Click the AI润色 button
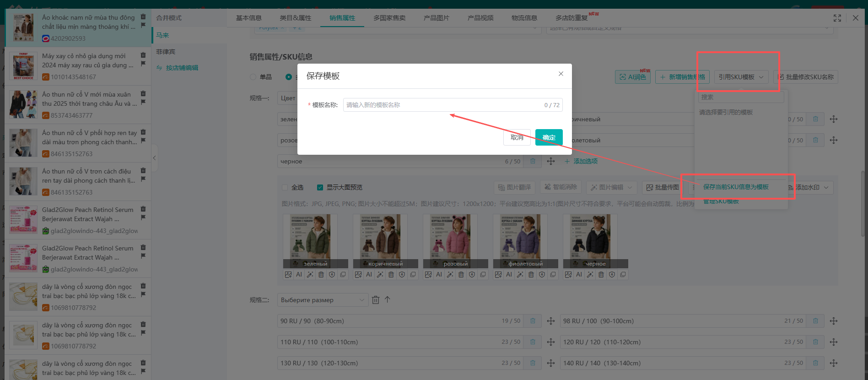 tap(633, 77)
